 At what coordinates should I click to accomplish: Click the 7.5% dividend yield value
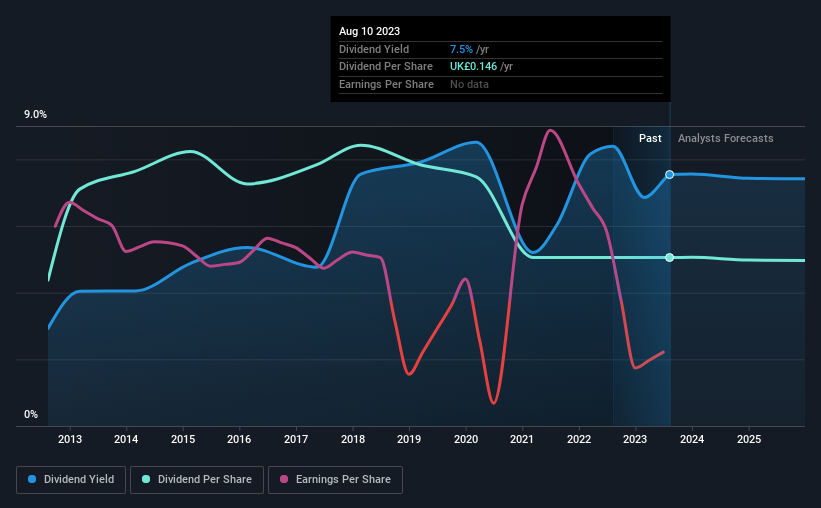pos(461,49)
